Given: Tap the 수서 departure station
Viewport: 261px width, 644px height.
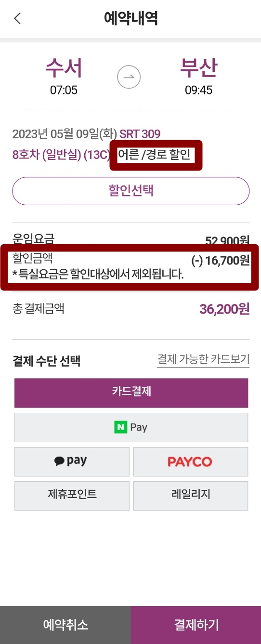Looking at the screenshot, I should coord(64,68).
